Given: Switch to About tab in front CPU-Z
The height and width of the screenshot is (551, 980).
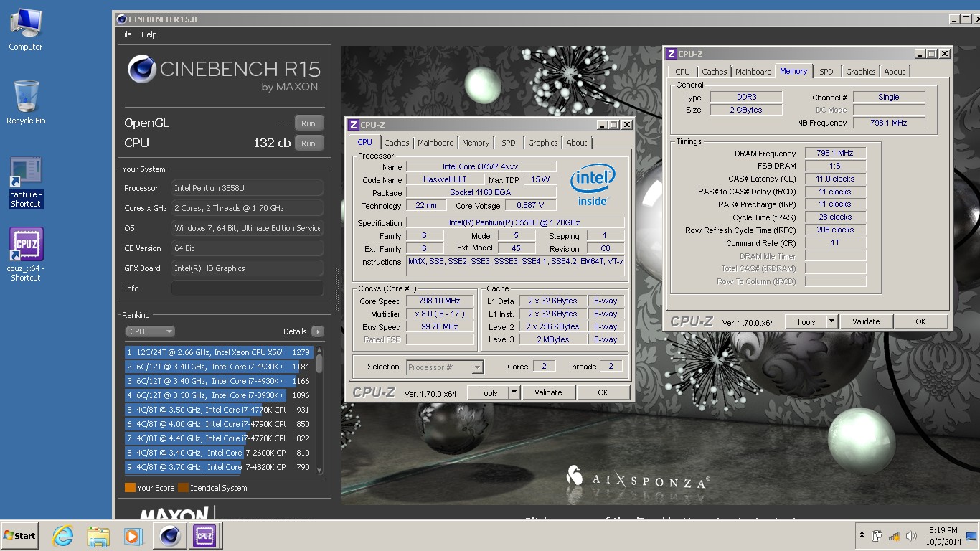Looking at the screenshot, I should (x=577, y=143).
